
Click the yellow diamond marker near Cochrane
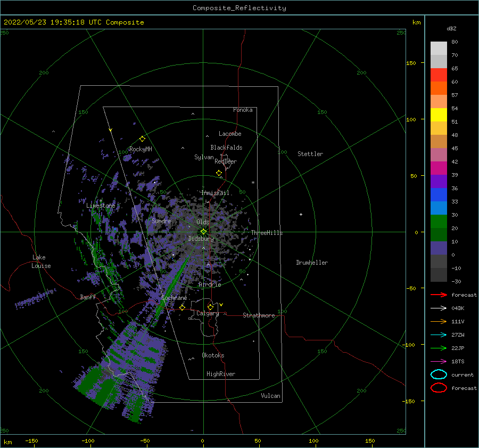[183, 307]
